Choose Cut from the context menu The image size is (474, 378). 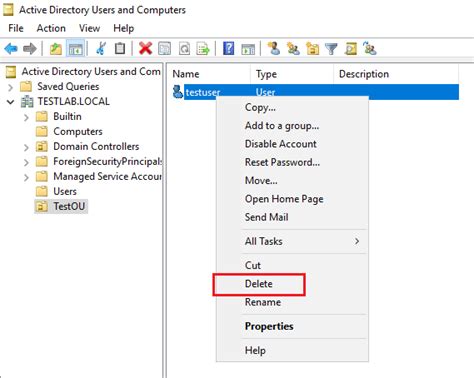point(253,265)
